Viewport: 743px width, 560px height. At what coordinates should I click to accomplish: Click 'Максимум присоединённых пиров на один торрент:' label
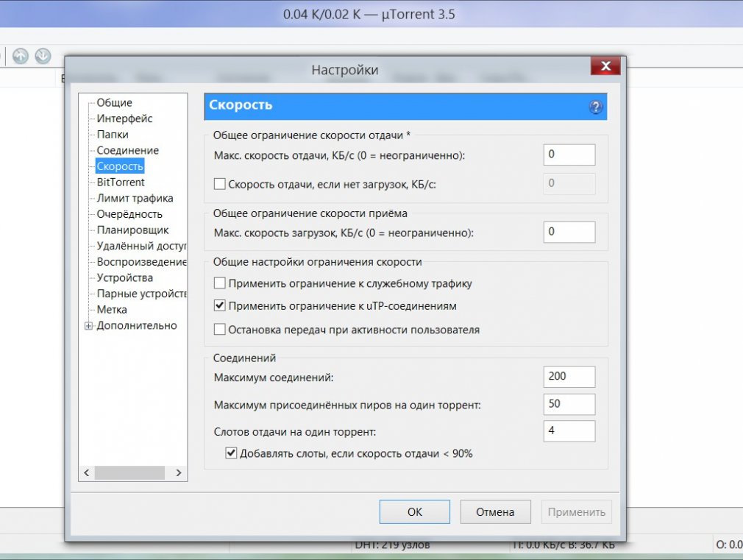click(x=347, y=405)
